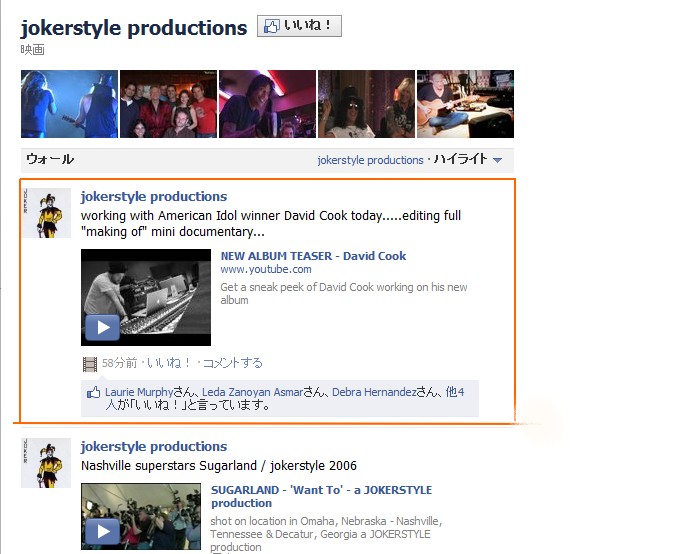Click the 58分前 timestamp
Viewport: 673px width, 554px height.
point(119,363)
